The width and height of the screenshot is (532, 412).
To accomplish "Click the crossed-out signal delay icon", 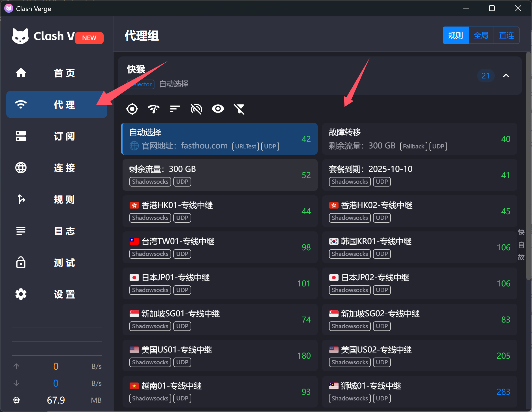I will [x=196, y=109].
